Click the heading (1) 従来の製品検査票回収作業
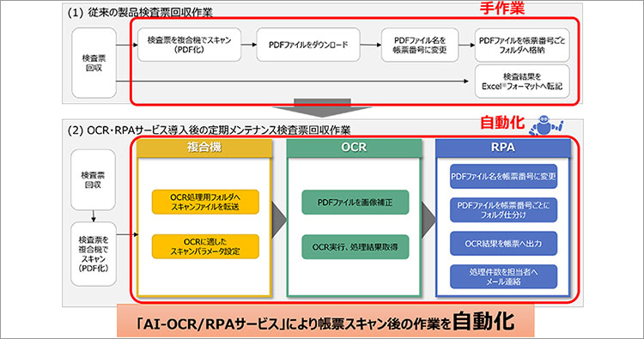 pos(140,12)
